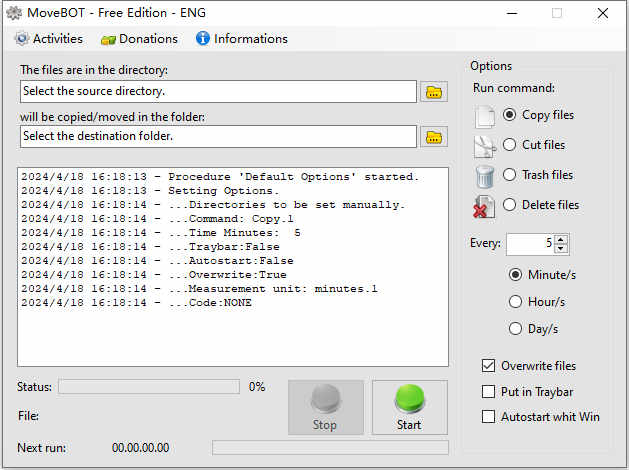The image size is (629, 470).
Task: Increase the Every interval with up arrow
Action: click(561, 240)
